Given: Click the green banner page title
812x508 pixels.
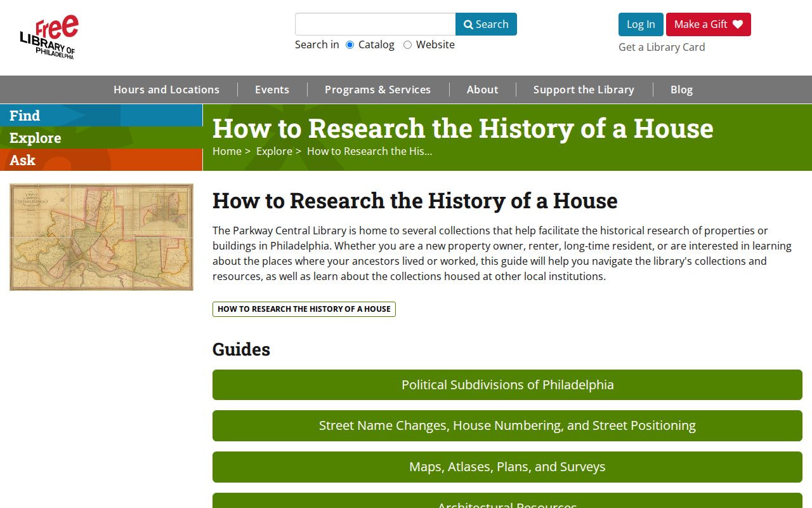Looking at the screenshot, I should click(462, 128).
